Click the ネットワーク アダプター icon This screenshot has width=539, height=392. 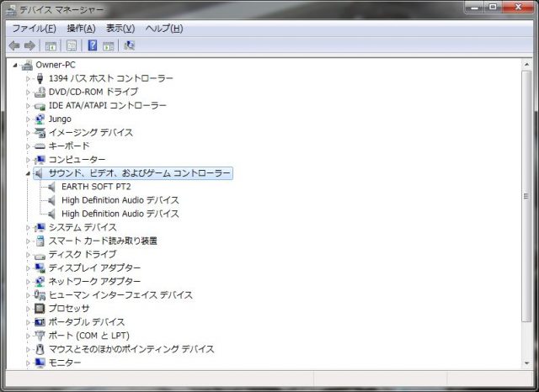(40, 282)
